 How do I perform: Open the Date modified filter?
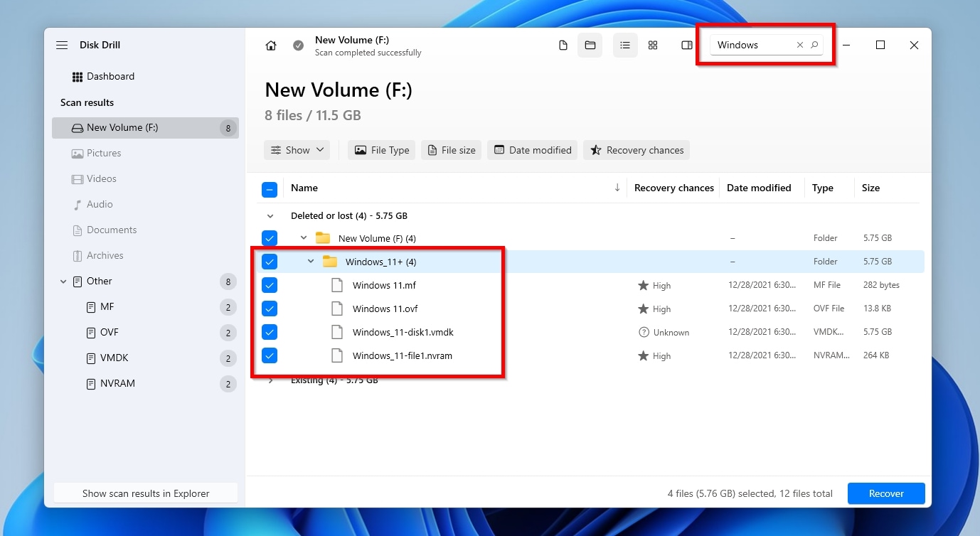tap(533, 150)
